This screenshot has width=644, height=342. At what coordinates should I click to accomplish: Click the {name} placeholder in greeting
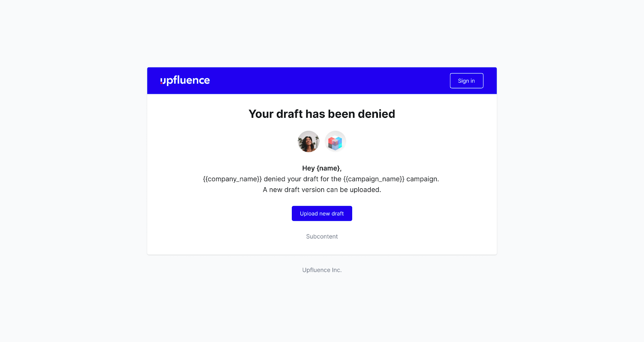coord(329,168)
